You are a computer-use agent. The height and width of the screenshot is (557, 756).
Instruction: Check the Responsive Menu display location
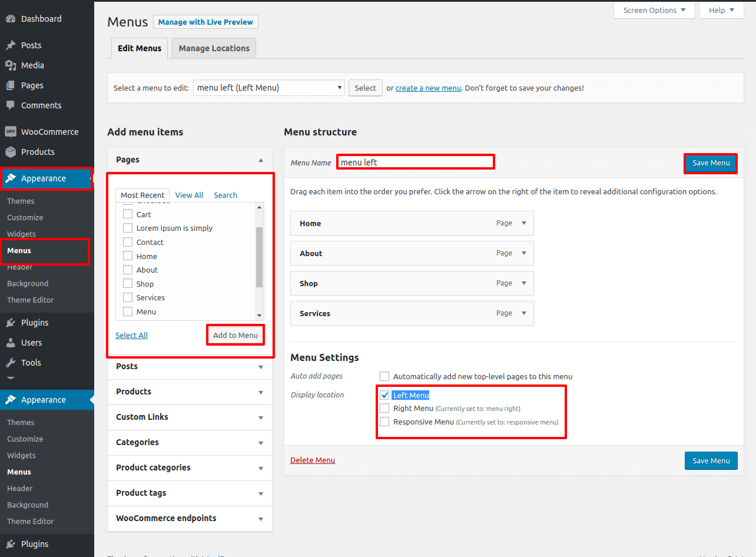click(384, 422)
